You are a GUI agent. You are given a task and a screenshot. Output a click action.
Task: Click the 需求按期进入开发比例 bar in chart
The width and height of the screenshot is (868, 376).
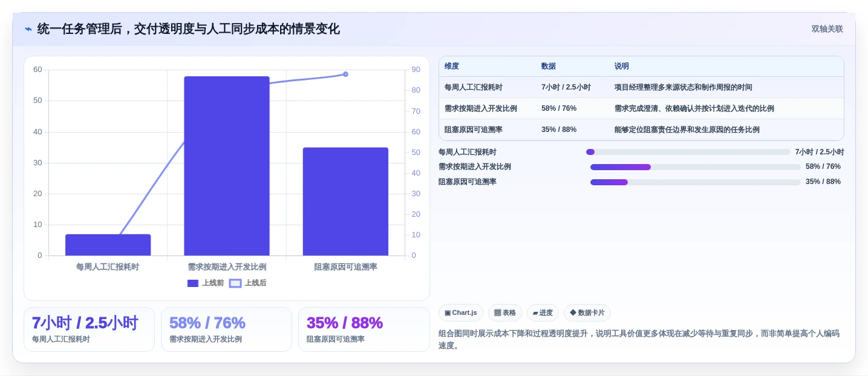227,166
